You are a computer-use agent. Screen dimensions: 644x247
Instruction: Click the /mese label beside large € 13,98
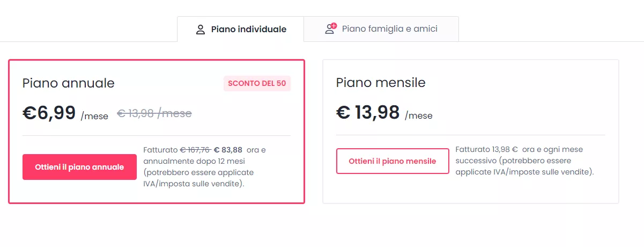pos(419,115)
